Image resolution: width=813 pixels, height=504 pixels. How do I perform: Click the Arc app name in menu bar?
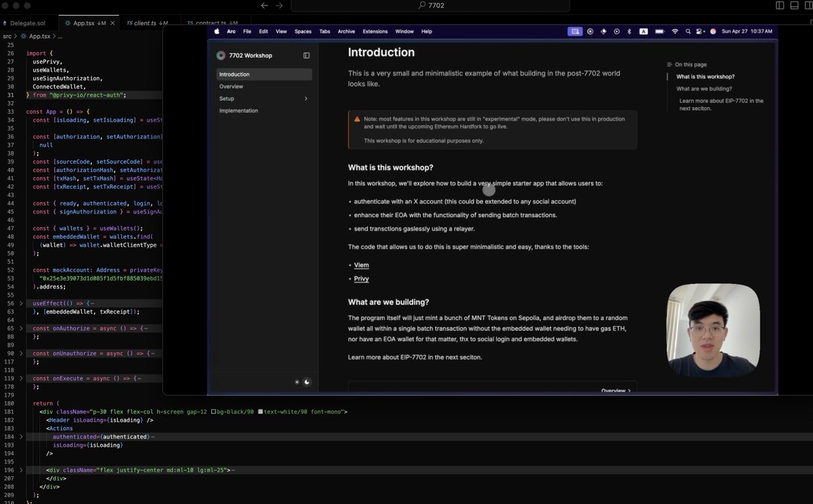[x=231, y=31]
